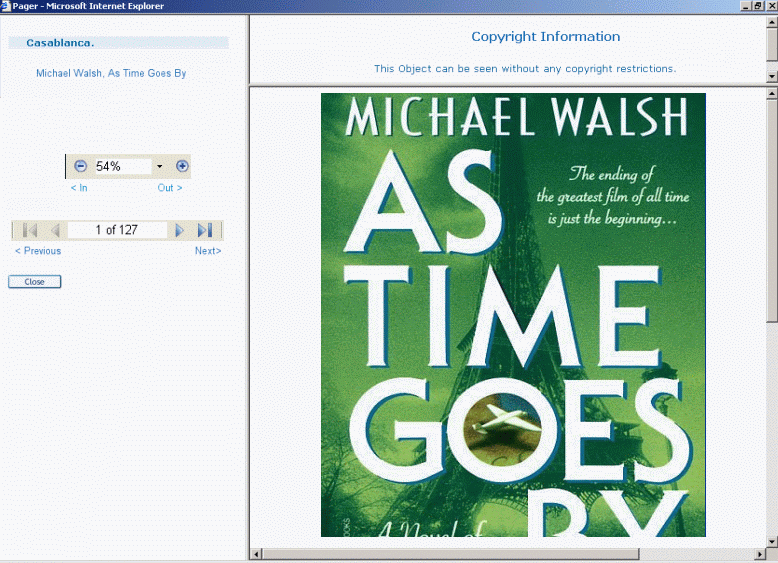778x563 pixels.
Task: Follow the 'Next>' page link
Action: [208, 251]
